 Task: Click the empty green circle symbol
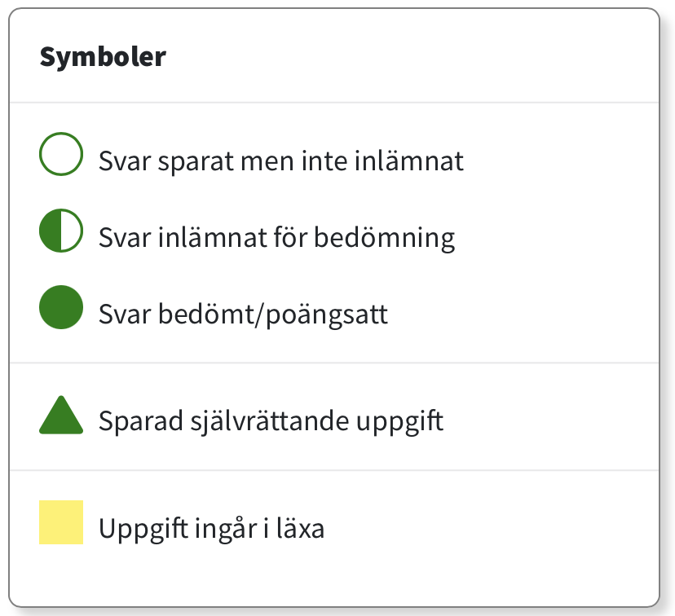click(x=61, y=154)
